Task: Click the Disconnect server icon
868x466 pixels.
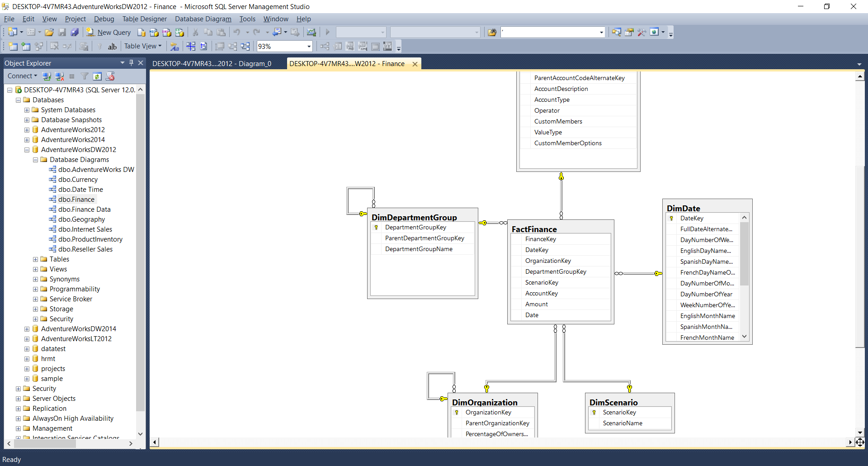Action: tap(59, 76)
